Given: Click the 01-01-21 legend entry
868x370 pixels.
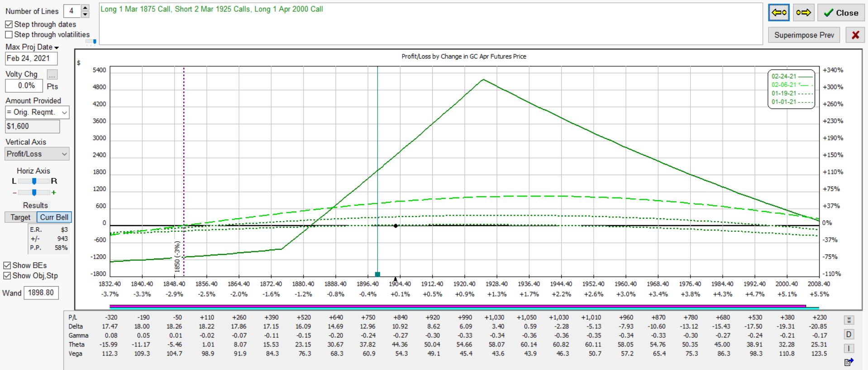Looking at the screenshot, I should pos(792,102).
